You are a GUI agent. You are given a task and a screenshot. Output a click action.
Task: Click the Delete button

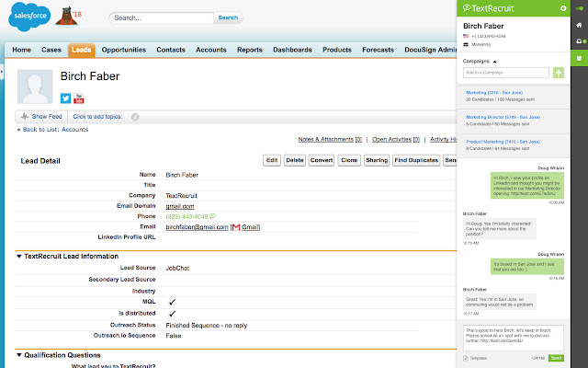(295, 160)
